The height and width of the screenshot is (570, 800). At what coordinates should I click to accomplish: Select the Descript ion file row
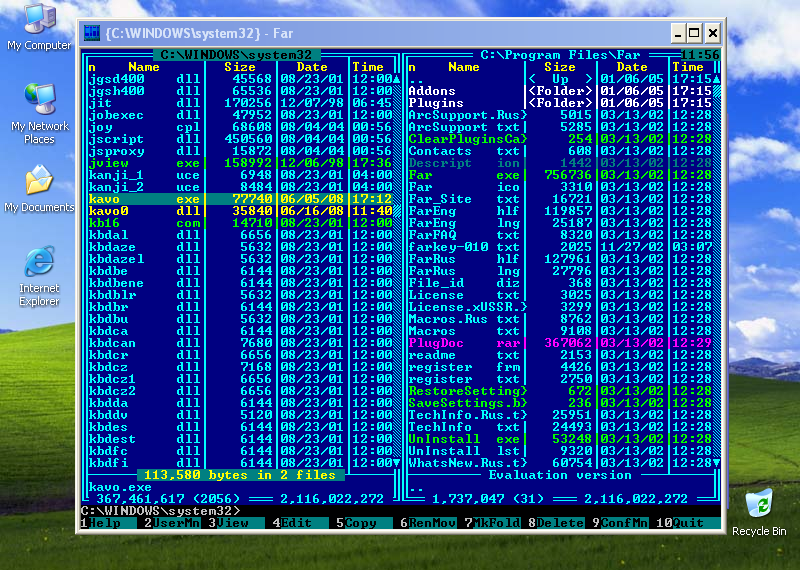pos(560,163)
